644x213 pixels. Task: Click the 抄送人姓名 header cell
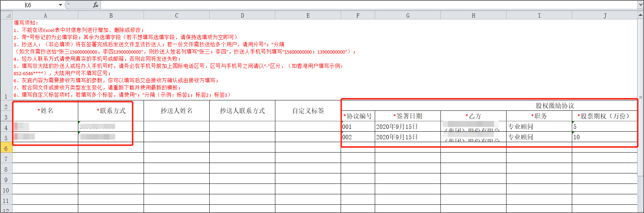pyautogui.click(x=177, y=111)
